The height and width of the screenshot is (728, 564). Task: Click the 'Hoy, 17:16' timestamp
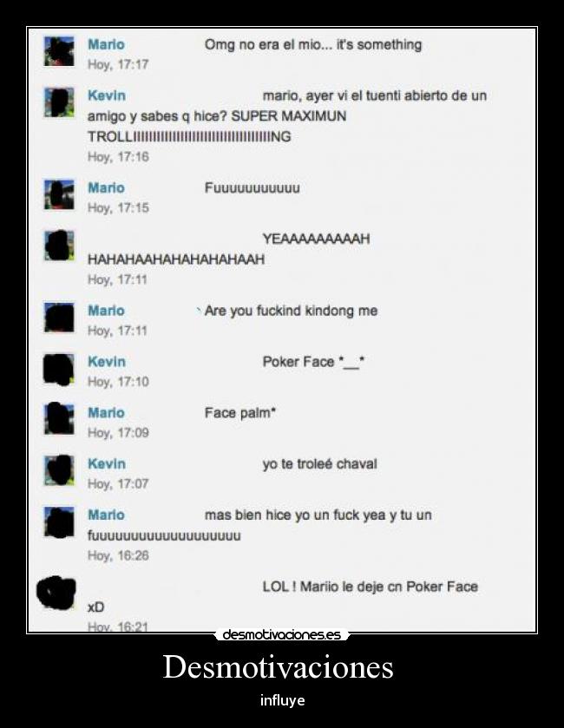(x=118, y=157)
